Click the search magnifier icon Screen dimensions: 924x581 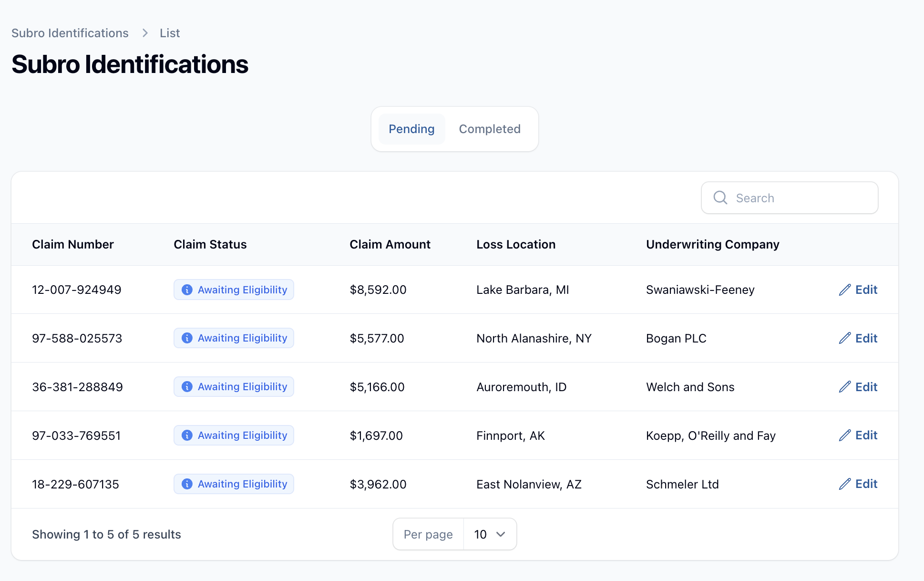click(x=720, y=198)
